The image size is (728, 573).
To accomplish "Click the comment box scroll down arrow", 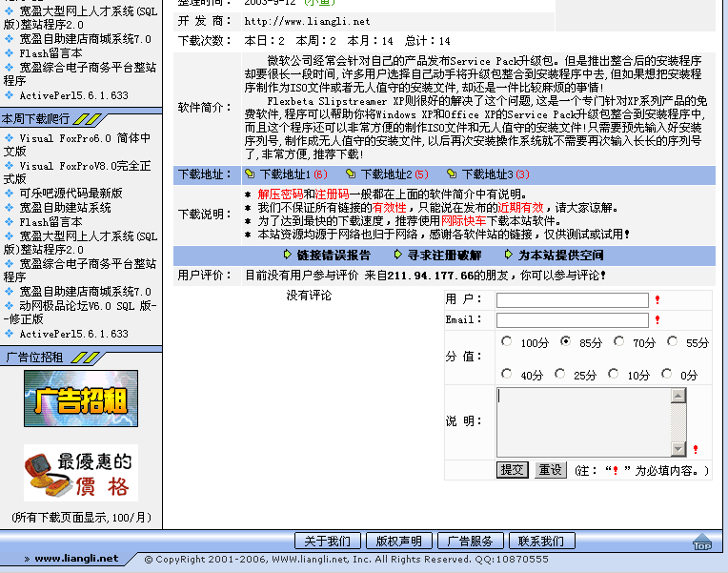I will (679, 449).
